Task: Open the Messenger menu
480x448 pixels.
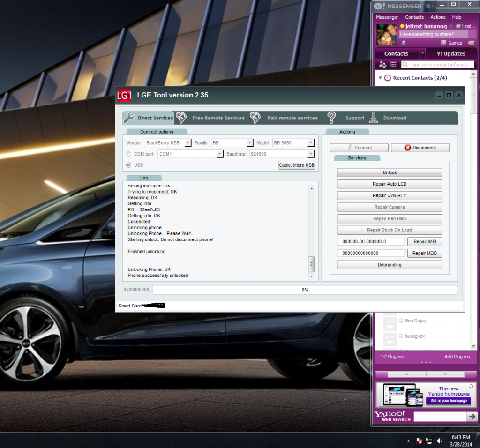Action: pos(387,17)
